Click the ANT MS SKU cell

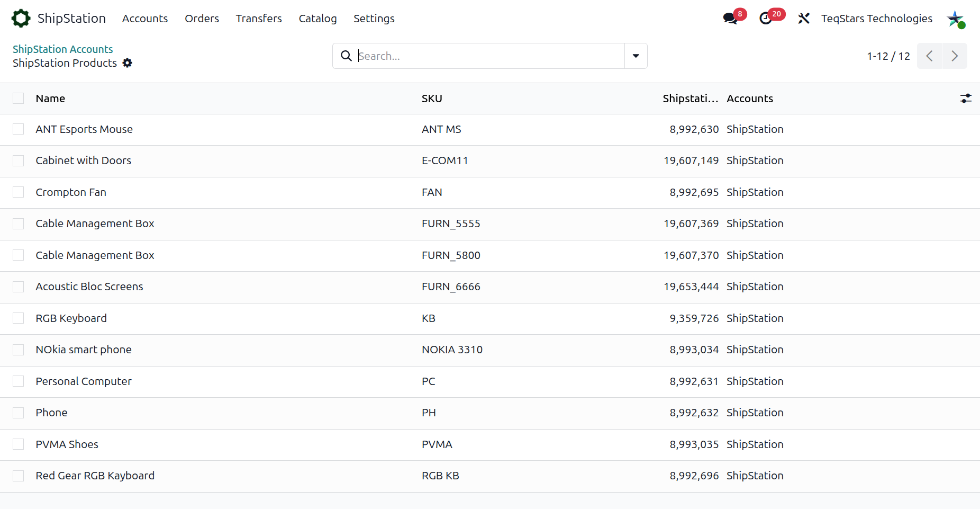point(441,129)
